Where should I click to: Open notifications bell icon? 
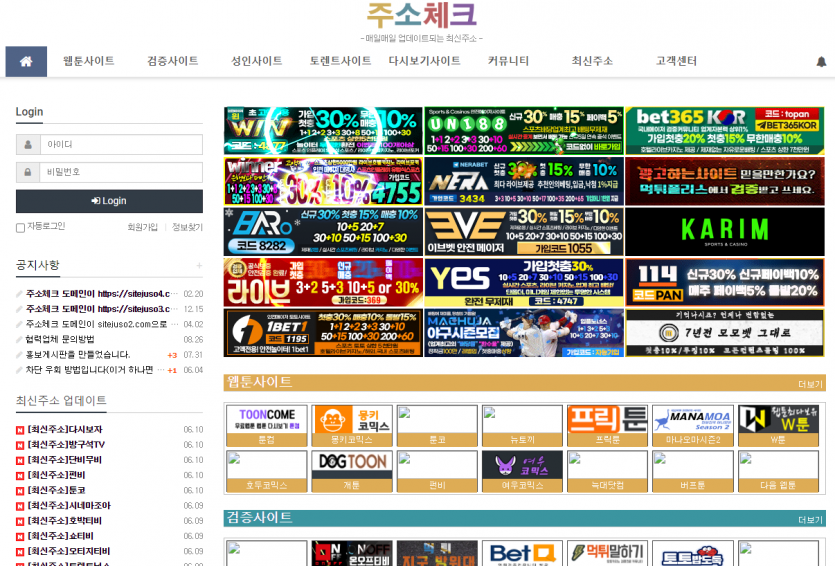(821, 62)
